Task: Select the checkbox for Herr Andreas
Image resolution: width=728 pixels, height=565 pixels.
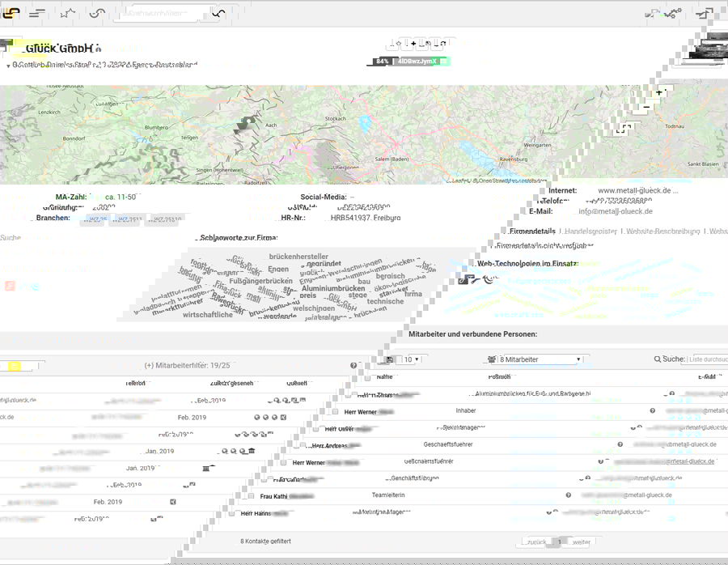Action: pos(303,445)
